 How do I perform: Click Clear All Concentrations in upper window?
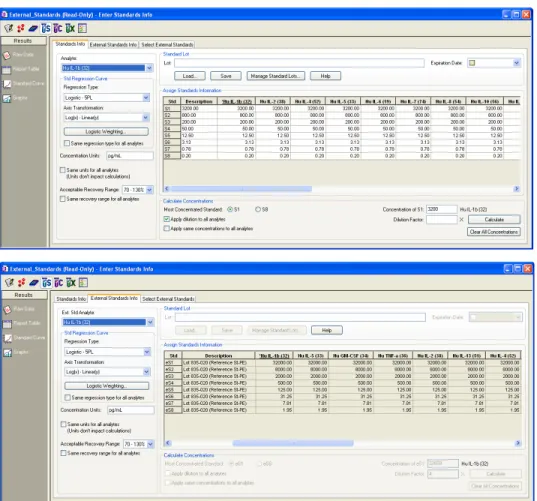pyautogui.click(x=494, y=232)
